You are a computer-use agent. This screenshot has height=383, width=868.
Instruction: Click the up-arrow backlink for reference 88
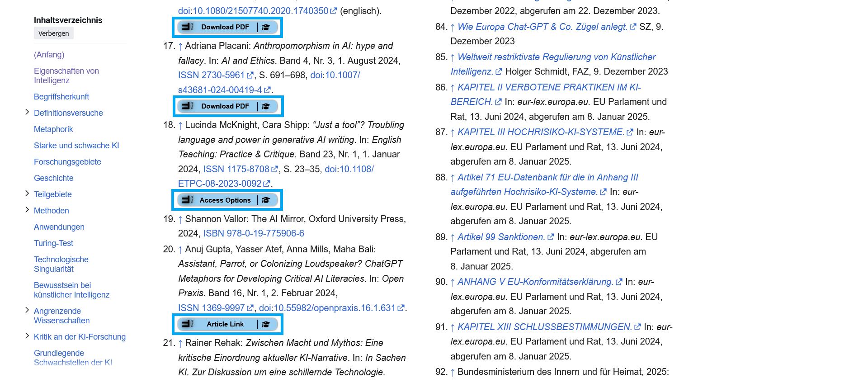click(453, 178)
